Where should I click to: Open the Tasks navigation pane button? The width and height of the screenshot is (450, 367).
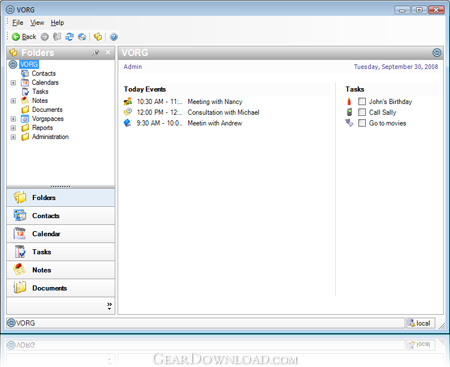coord(61,252)
